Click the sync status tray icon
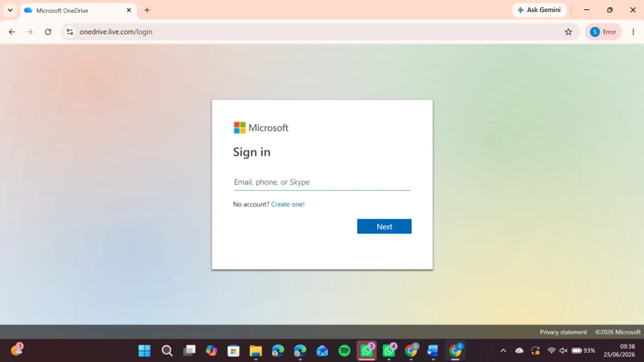Image resolution: width=644 pixels, height=362 pixels. (x=536, y=351)
